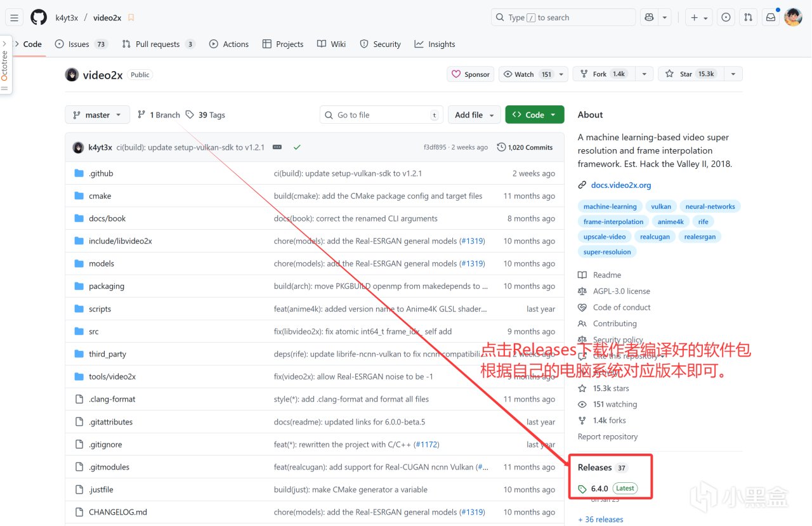Open the green Code dropdown button
The width and height of the screenshot is (812, 526).
coord(535,115)
